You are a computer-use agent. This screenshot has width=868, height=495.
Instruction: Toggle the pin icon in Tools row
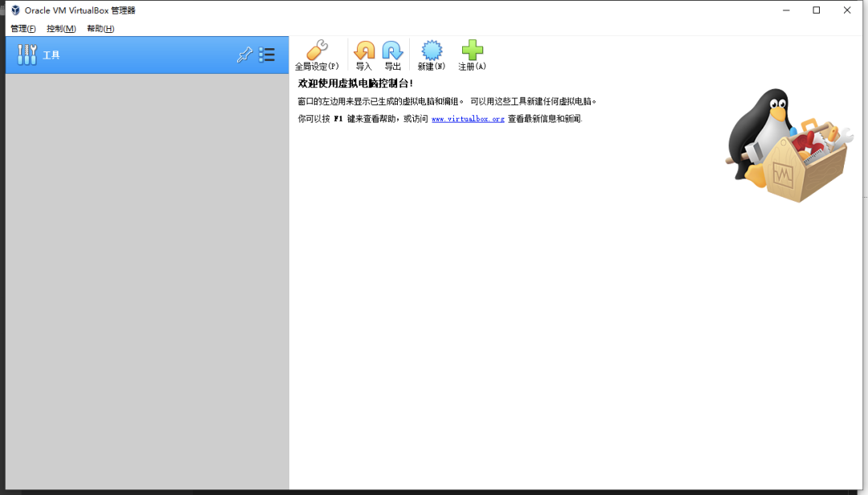pos(244,55)
